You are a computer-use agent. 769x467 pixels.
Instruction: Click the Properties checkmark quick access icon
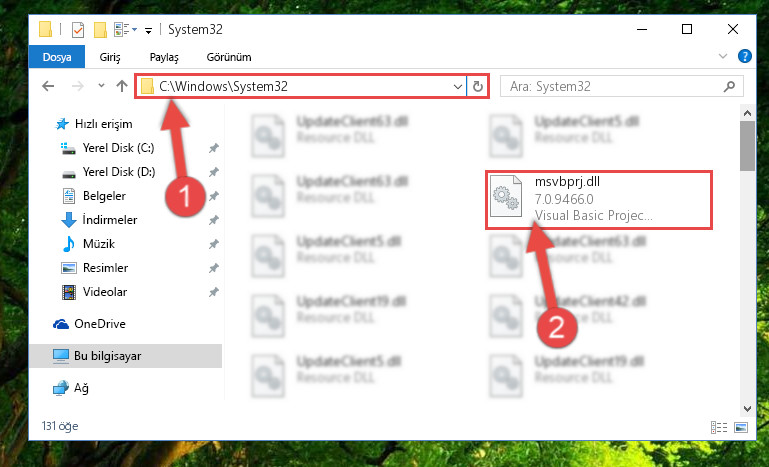77,30
